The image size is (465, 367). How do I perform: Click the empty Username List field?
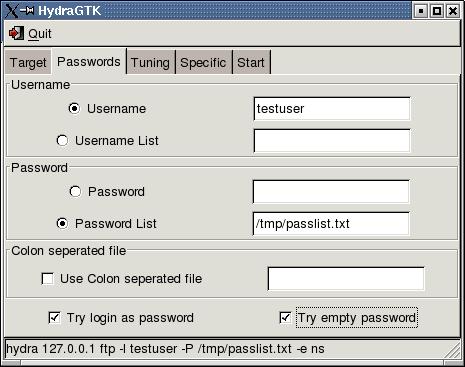(332, 141)
